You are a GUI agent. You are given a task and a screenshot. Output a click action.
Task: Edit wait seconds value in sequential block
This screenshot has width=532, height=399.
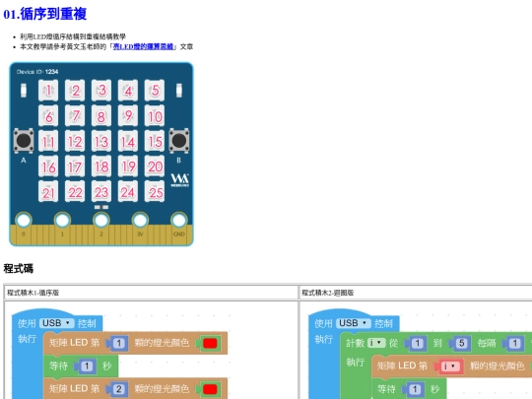click(87, 366)
